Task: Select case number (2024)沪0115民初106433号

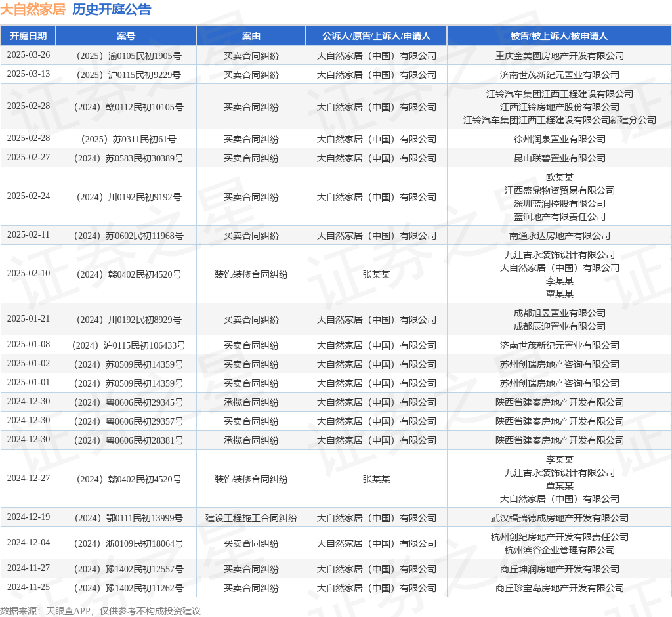Action: pos(129,345)
